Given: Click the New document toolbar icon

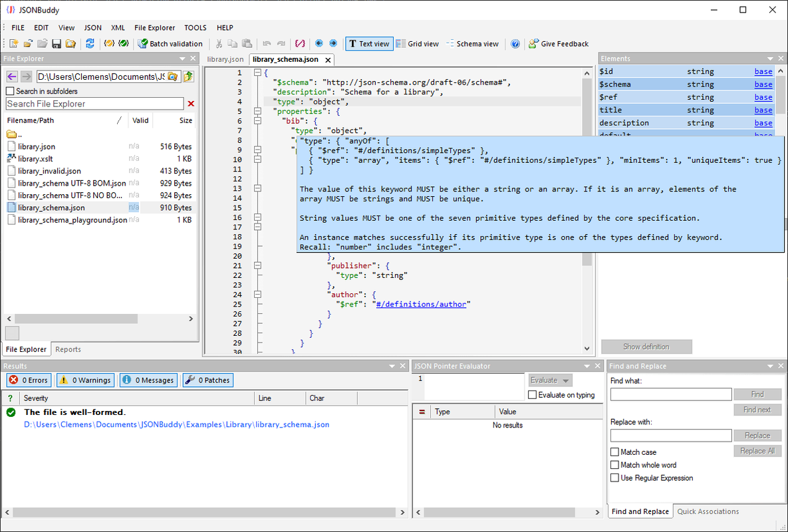Looking at the screenshot, I should coord(13,44).
